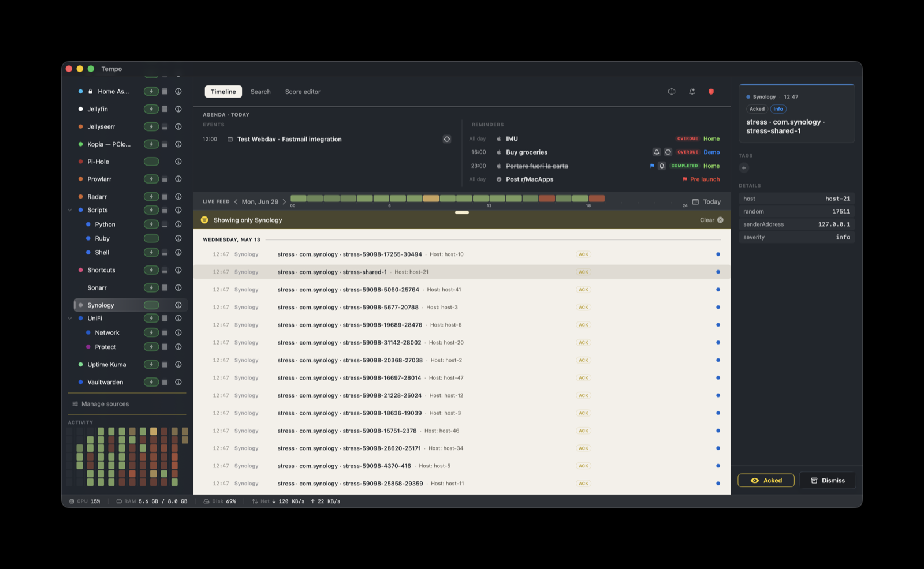Image resolution: width=924 pixels, height=569 pixels.
Task: Open info for the Radarr source
Action: point(178,197)
